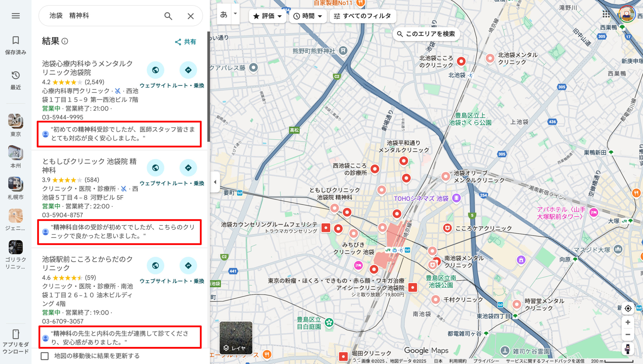This screenshot has height=364, width=643.
Task: Open the 評価 rating filter dropdown
Action: point(267,16)
